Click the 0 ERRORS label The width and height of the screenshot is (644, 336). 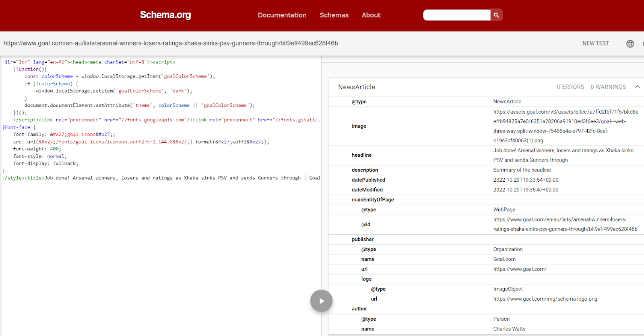click(x=570, y=87)
